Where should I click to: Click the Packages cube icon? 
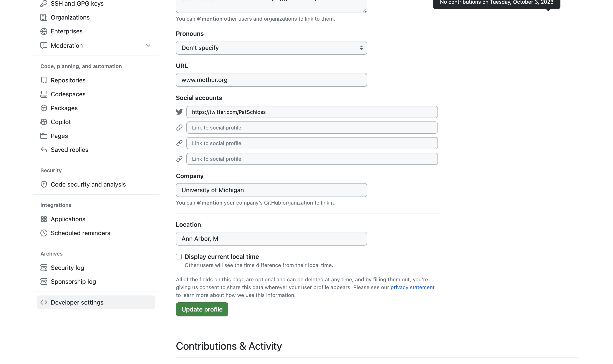(44, 108)
